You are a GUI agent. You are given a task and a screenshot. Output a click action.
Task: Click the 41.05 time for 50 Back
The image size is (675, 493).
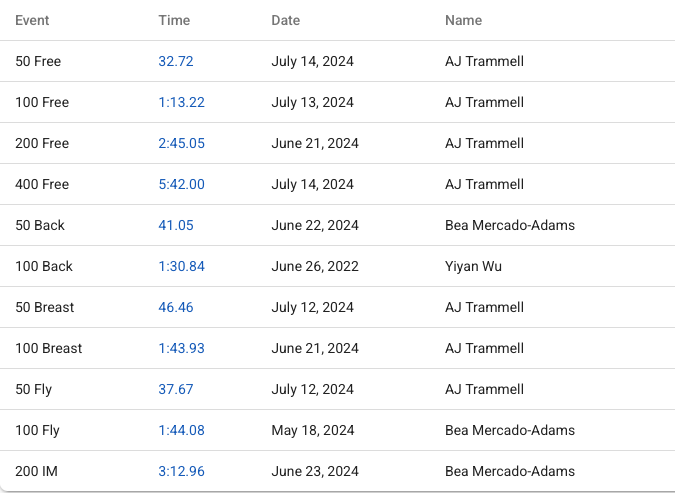[x=176, y=225]
